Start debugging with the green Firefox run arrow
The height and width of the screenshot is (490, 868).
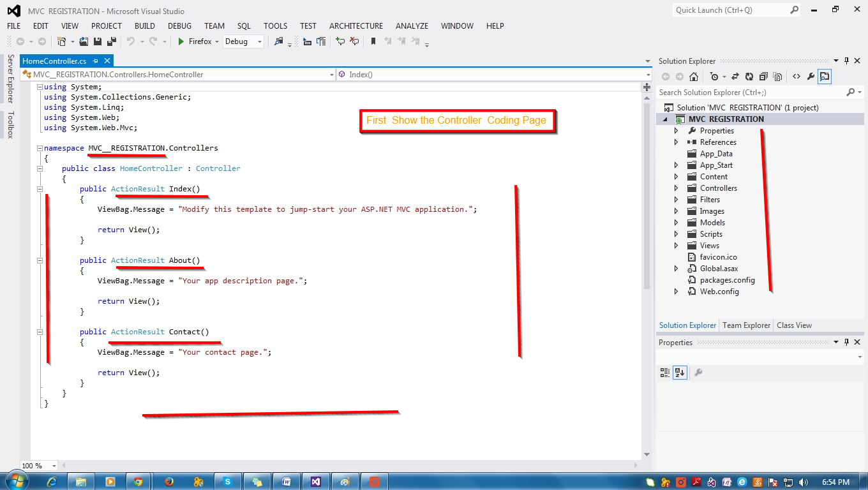tap(181, 41)
